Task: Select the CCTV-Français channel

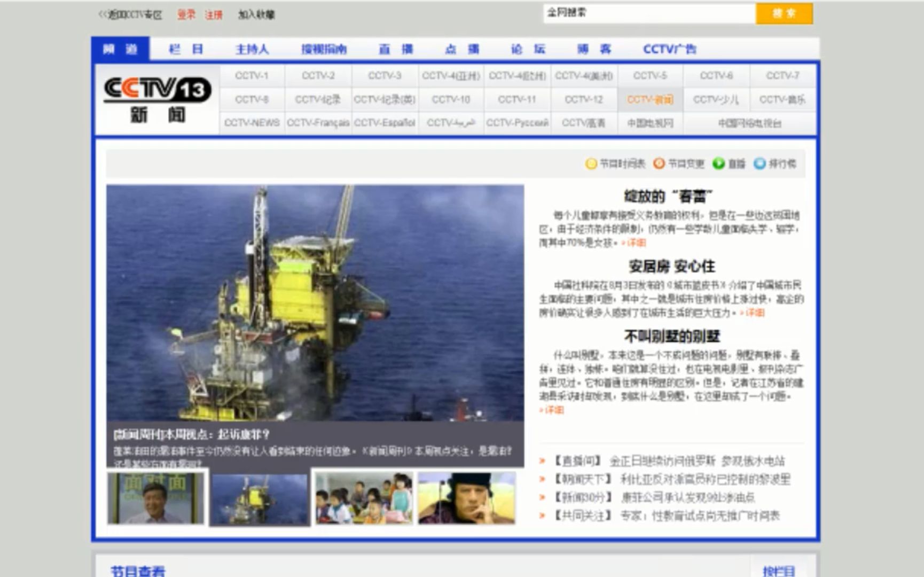Action: pos(318,123)
